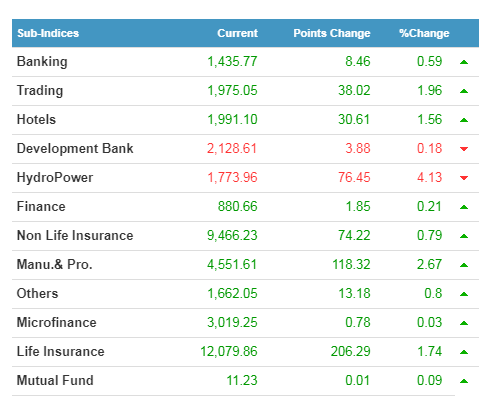Screen dimensions: 485x403
Task: Click the up arrow in Life Insurance row
Action: tap(464, 352)
